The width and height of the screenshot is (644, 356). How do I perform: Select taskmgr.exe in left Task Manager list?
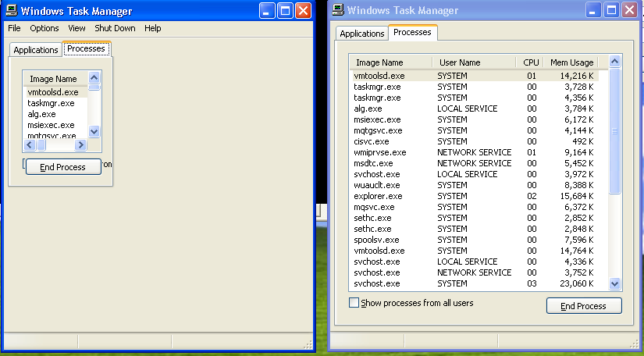55,103
